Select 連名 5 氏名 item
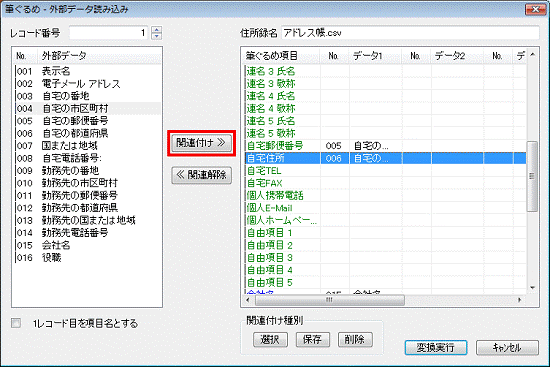 (385, 121)
